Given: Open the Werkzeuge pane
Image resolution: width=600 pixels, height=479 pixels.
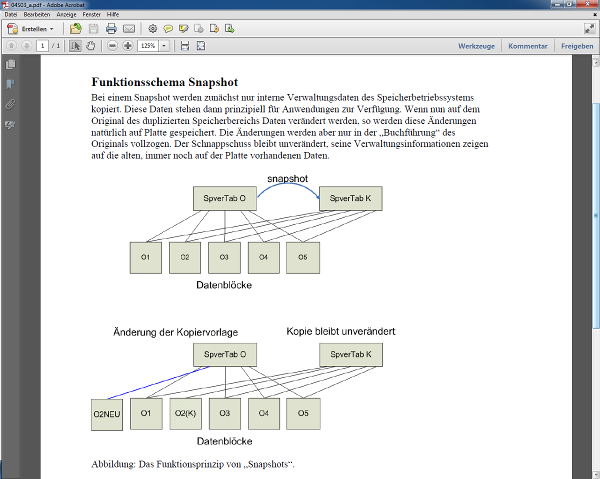Looking at the screenshot, I should click(x=477, y=46).
